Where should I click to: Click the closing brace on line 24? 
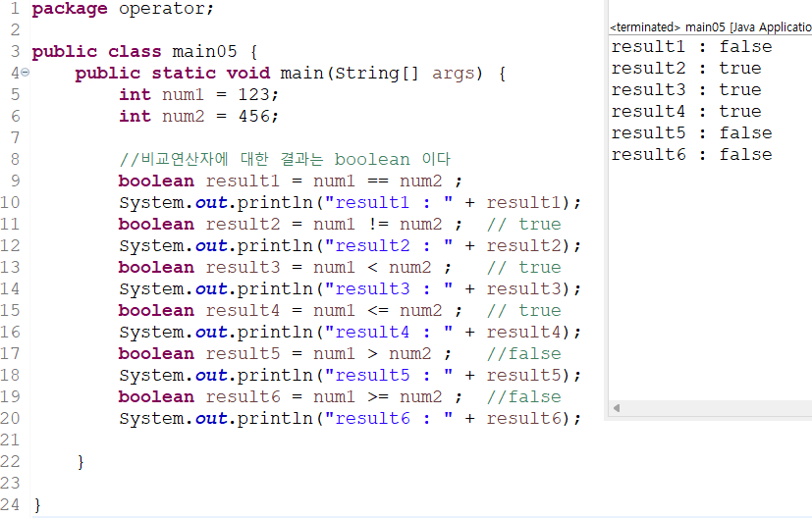pos(36,504)
